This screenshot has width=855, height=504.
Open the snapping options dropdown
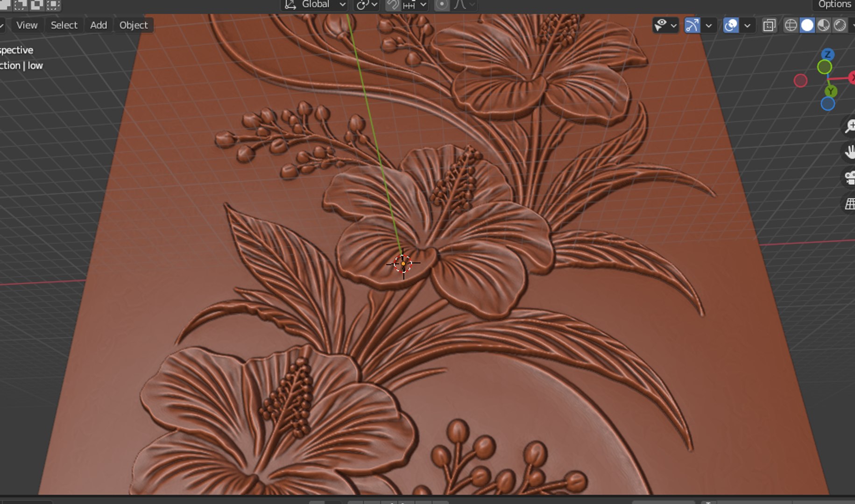tap(415, 5)
